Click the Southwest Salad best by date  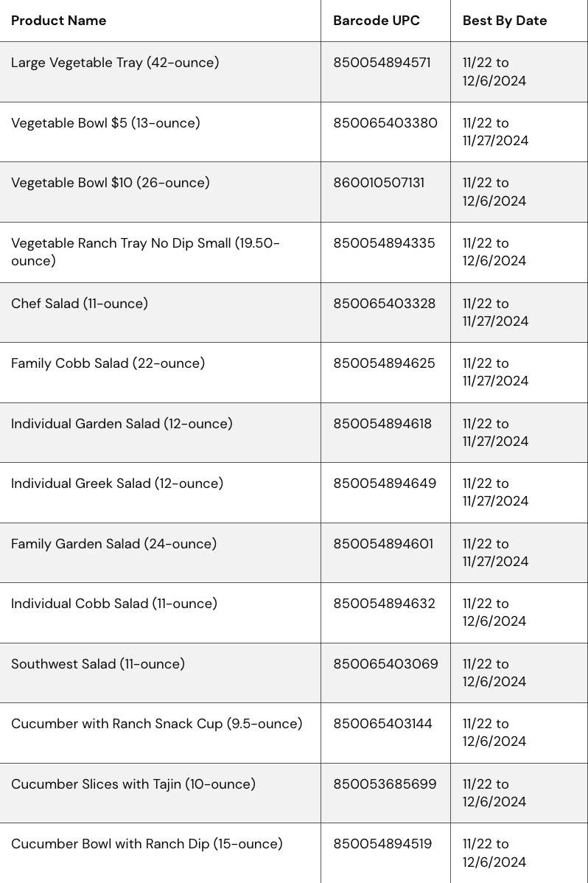pos(494,672)
